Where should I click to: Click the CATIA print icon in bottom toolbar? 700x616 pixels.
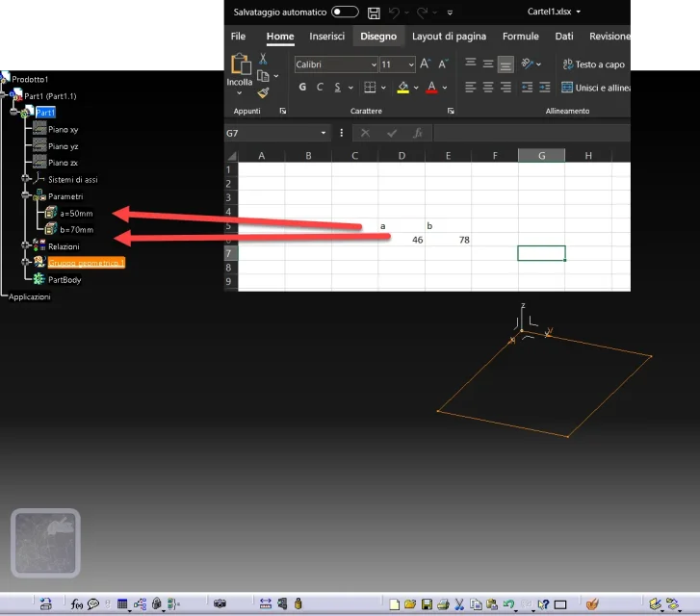coord(443,603)
